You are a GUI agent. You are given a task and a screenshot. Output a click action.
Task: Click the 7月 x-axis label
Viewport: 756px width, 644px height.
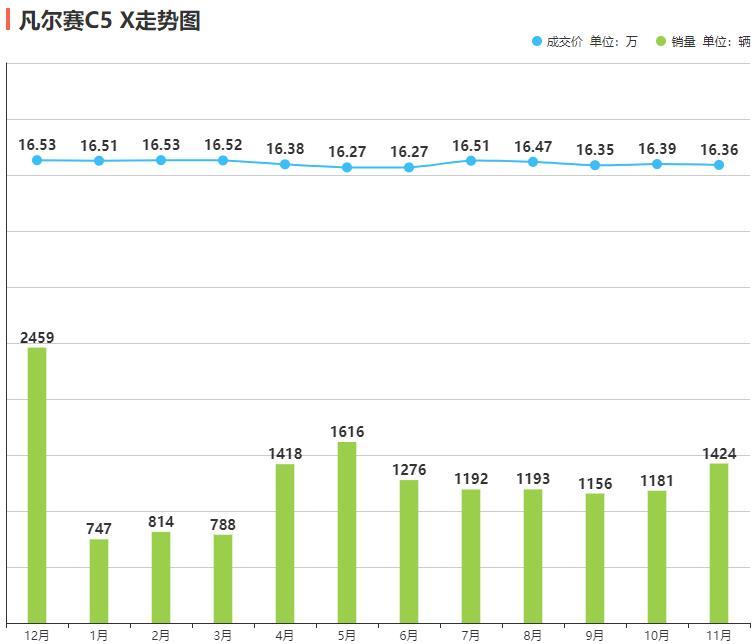click(x=471, y=635)
